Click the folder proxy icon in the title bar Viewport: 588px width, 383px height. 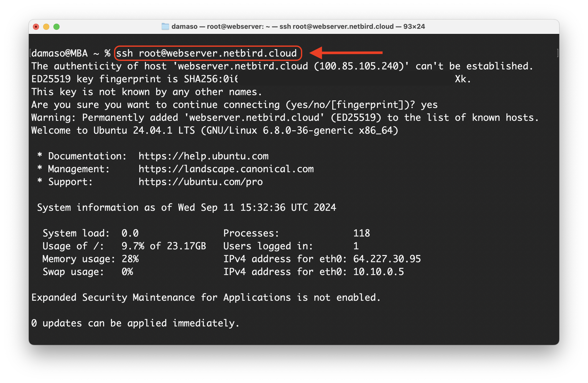(166, 26)
